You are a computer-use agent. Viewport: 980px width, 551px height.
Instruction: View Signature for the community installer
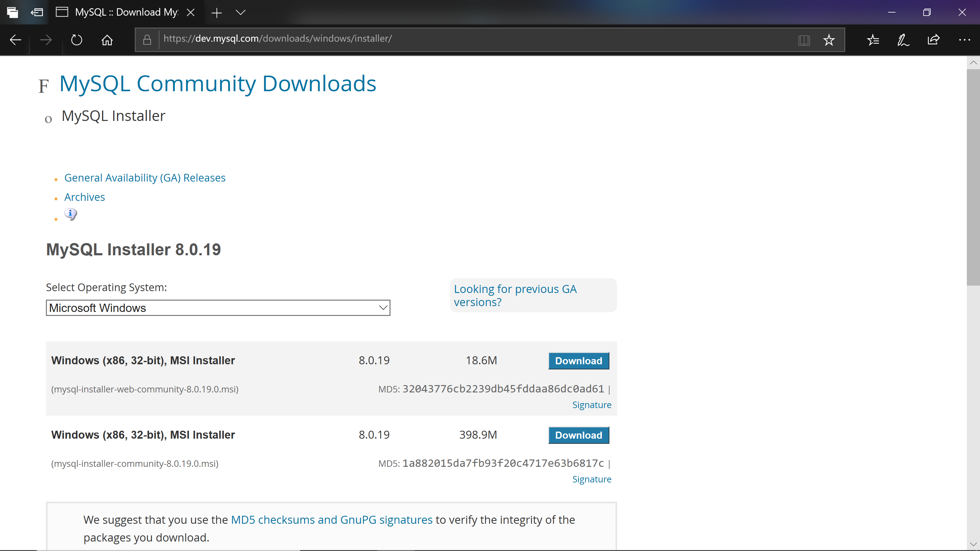(x=592, y=479)
